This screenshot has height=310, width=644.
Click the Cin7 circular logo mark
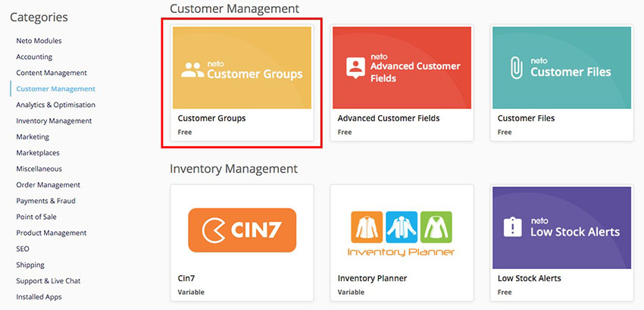[214, 230]
